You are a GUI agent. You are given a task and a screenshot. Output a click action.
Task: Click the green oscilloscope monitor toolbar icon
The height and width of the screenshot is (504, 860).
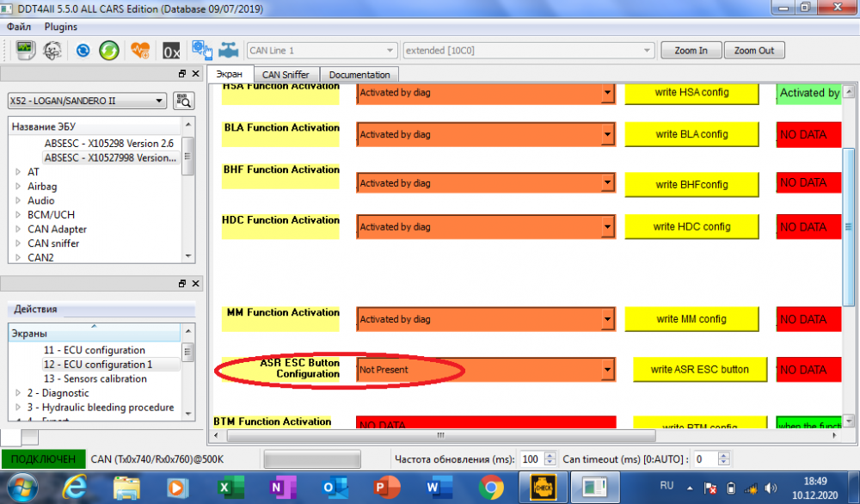pyautogui.click(x=25, y=51)
